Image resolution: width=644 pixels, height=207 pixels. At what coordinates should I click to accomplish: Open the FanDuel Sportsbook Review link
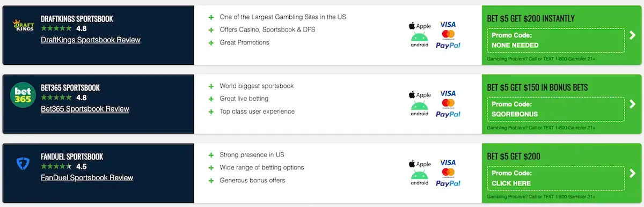[x=87, y=178]
